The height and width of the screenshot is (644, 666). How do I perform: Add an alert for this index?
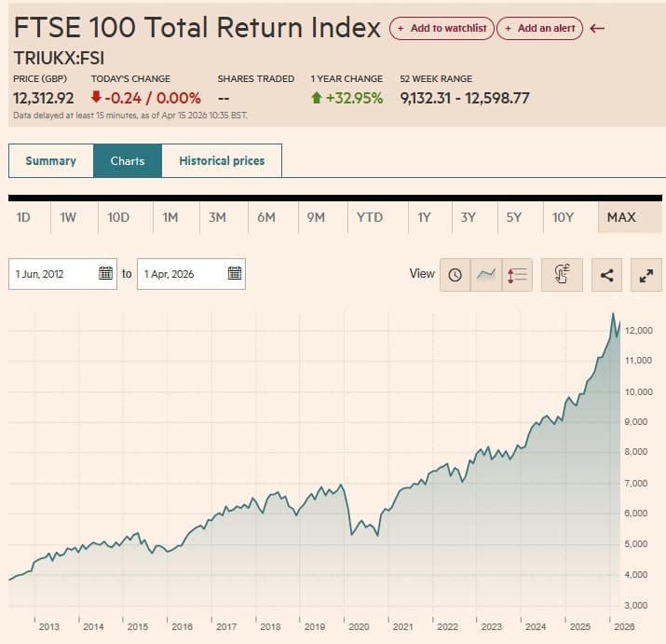[x=539, y=29]
